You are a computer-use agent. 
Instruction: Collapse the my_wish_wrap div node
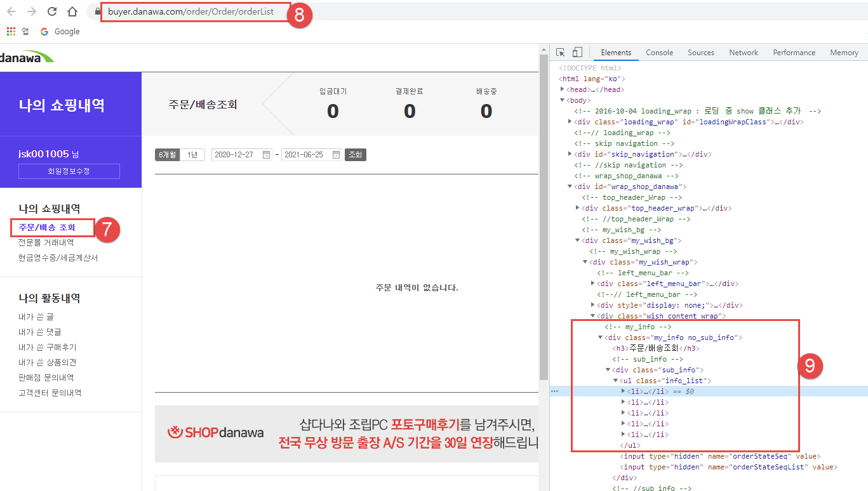pyautogui.click(x=585, y=262)
